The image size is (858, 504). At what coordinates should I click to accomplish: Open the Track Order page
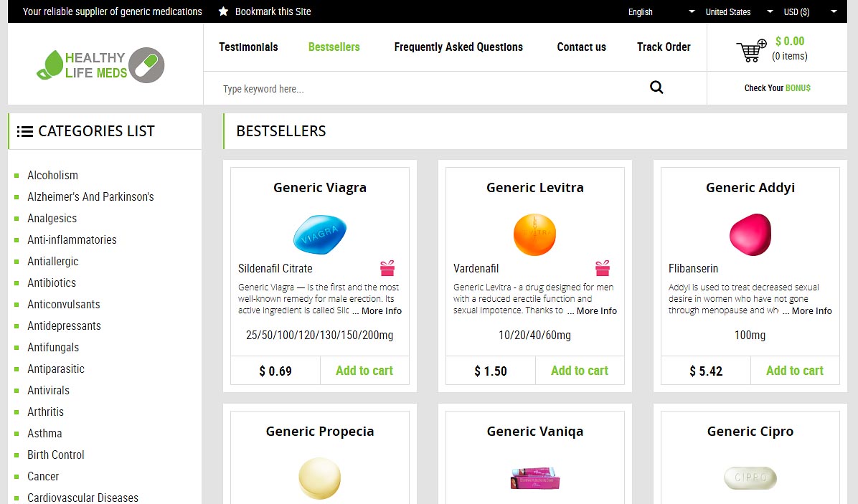(x=664, y=47)
